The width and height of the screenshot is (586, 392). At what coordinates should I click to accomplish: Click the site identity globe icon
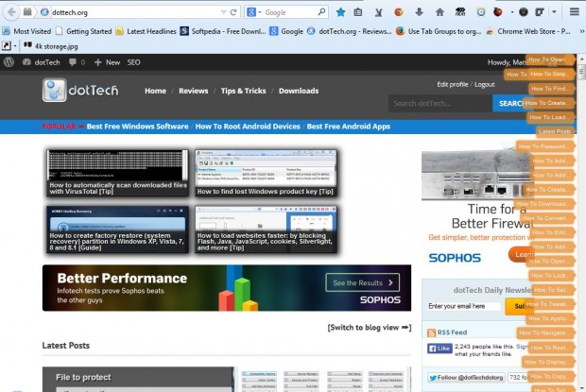(x=44, y=12)
